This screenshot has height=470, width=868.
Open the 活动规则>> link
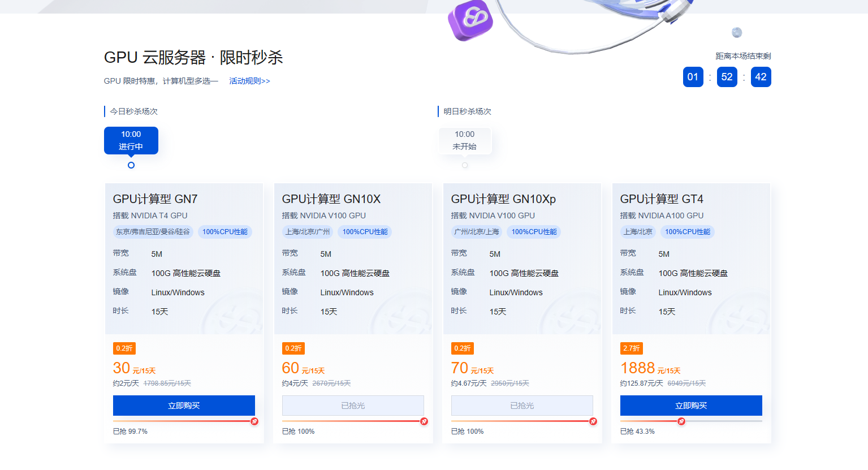tap(249, 81)
